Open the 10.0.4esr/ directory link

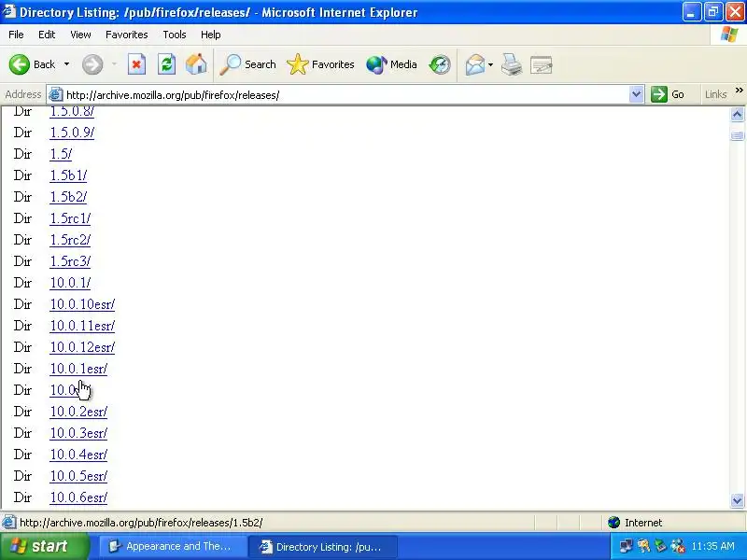click(x=78, y=455)
